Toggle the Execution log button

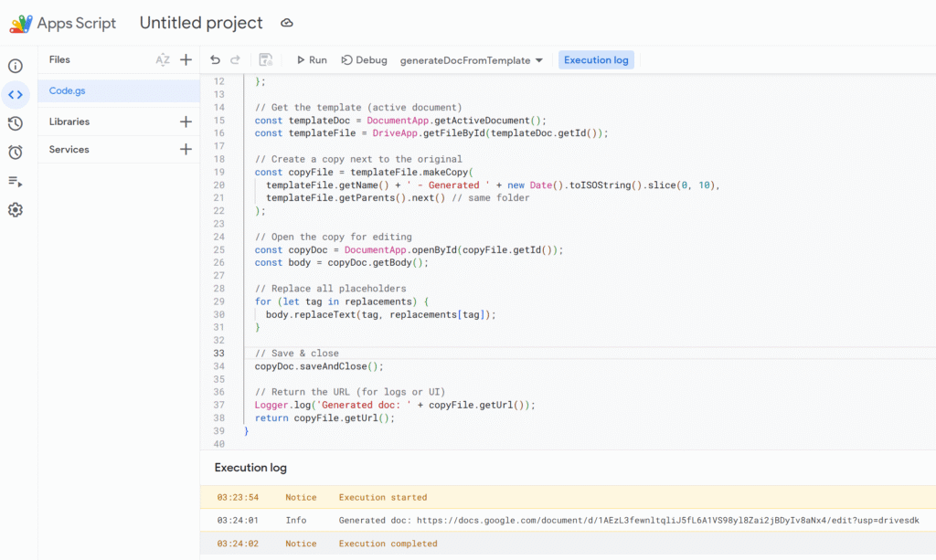pyautogui.click(x=596, y=60)
